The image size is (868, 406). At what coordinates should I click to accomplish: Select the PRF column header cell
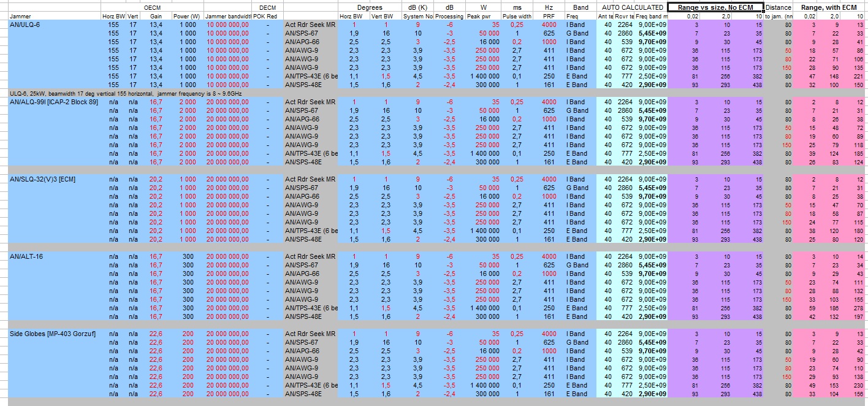pyautogui.click(x=548, y=16)
